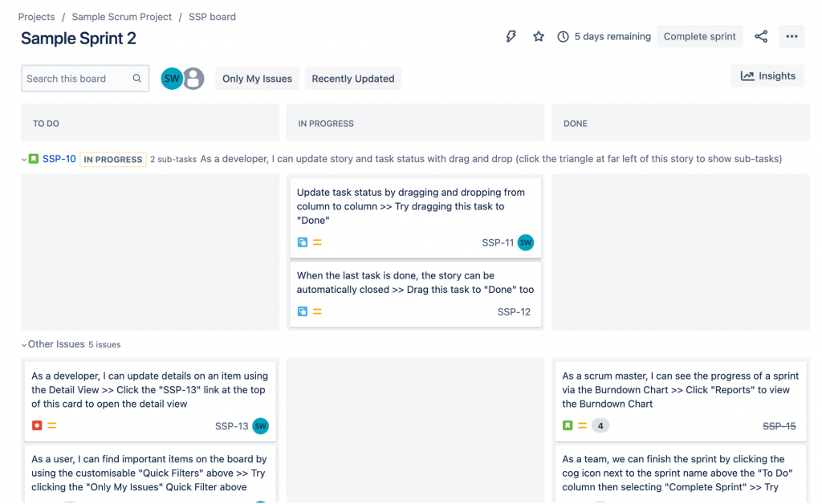This screenshot has height=504, width=822.
Task: Star the board as a favorite
Action: click(x=539, y=36)
